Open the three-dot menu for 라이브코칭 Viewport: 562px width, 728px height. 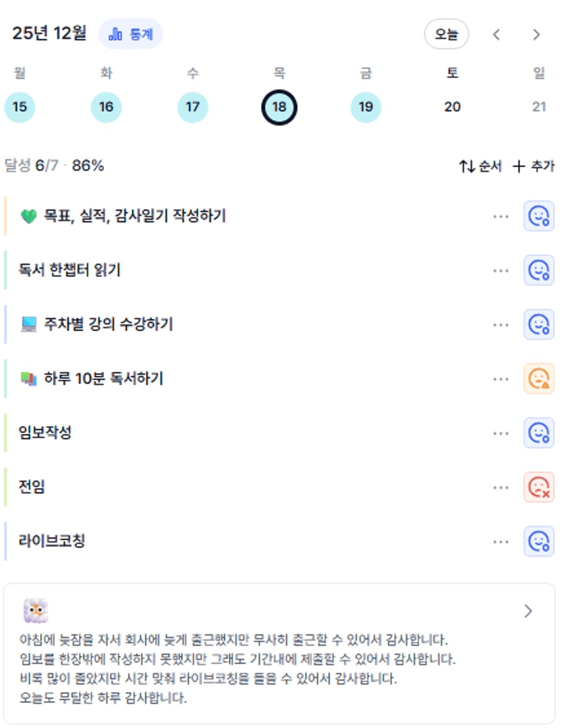tap(501, 542)
